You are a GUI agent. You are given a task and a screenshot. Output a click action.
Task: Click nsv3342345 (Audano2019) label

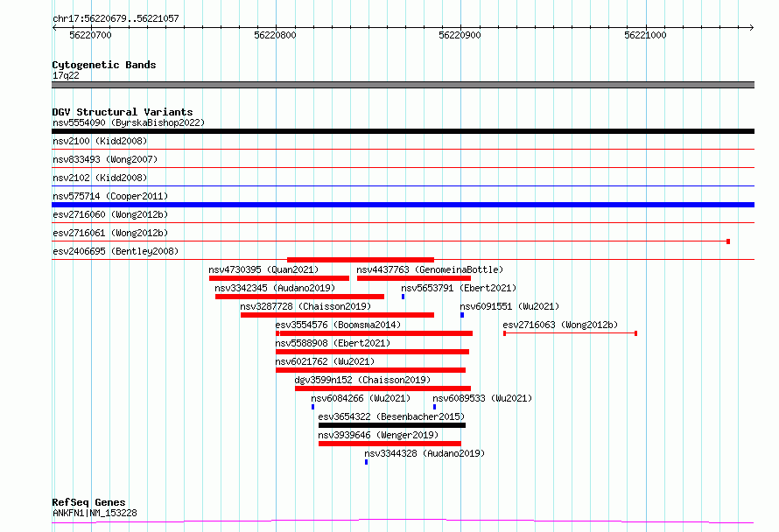[x=275, y=288]
